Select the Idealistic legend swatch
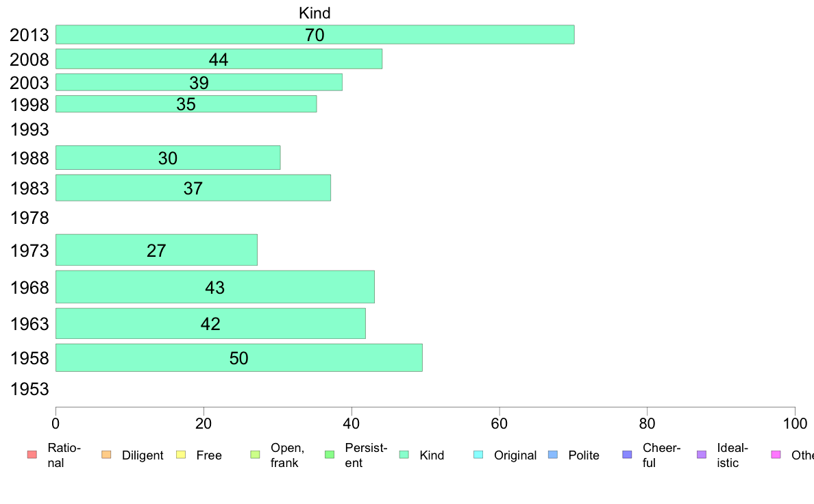814x504 pixels. [702, 455]
